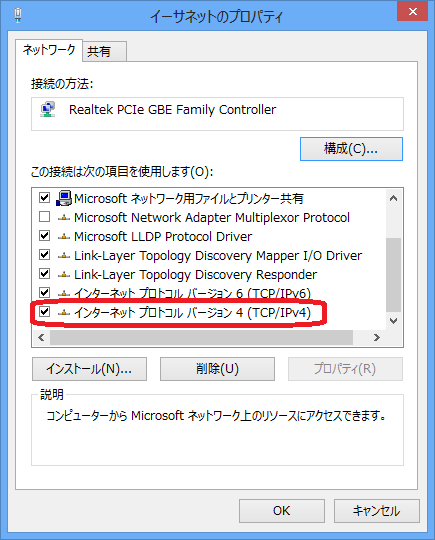435x540 pixels.
Task: Uncheck the TCP/IPv4 checkbox
Action: (x=44, y=312)
